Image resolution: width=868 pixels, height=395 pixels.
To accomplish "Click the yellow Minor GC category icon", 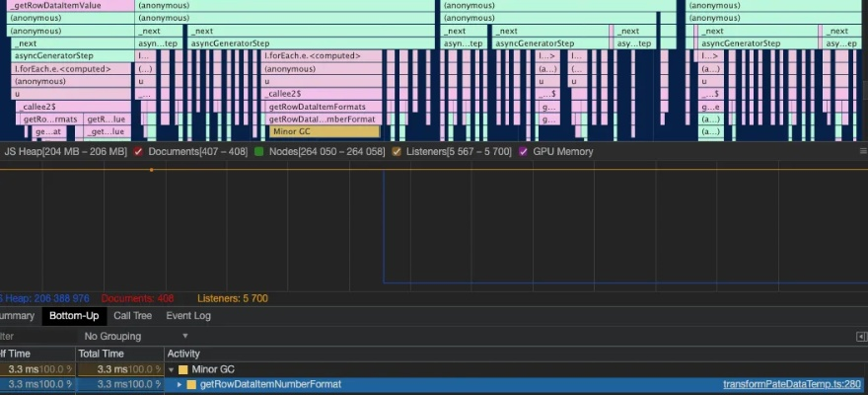I will pos(182,369).
